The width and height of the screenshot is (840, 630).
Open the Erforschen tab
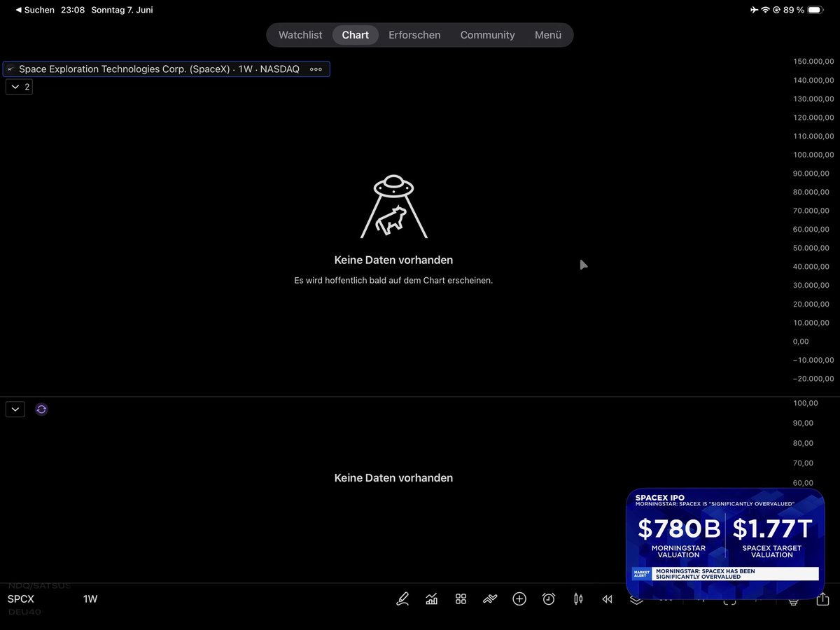point(414,35)
